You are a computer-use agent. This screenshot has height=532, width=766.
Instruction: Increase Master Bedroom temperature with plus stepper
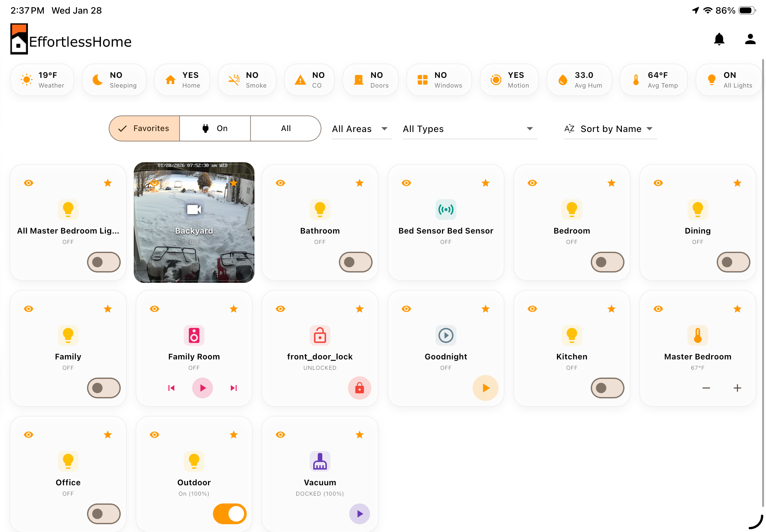(x=737, y=388)
